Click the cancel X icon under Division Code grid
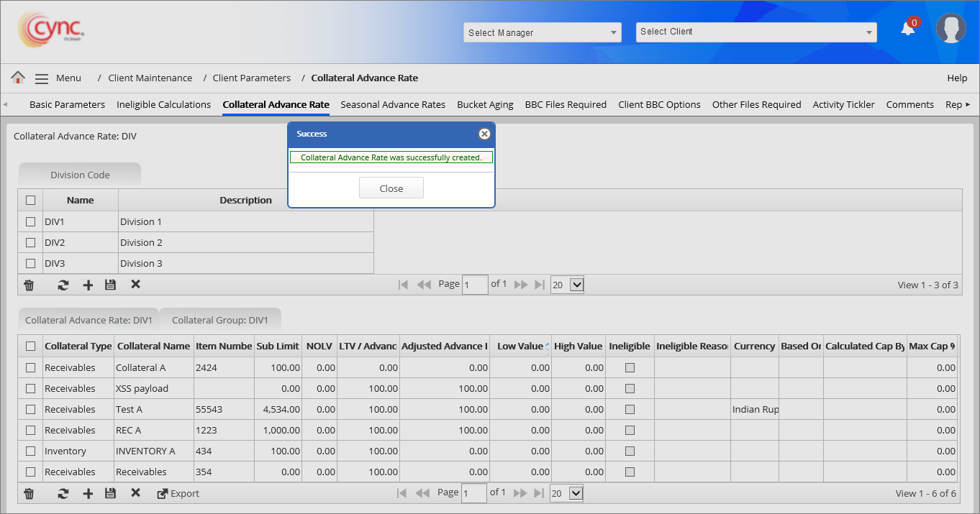Screen dimensions: 980x514 pyautogui.click(x=135, y=285)
